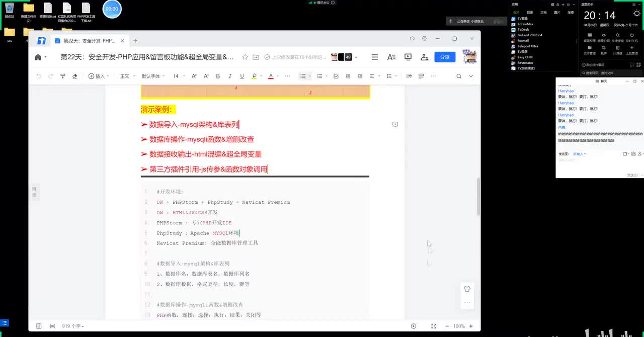Image resolution: width=644 pixels, height=337 pixels.
Task: Zoom out with minus button
Action: pos(447,326)
